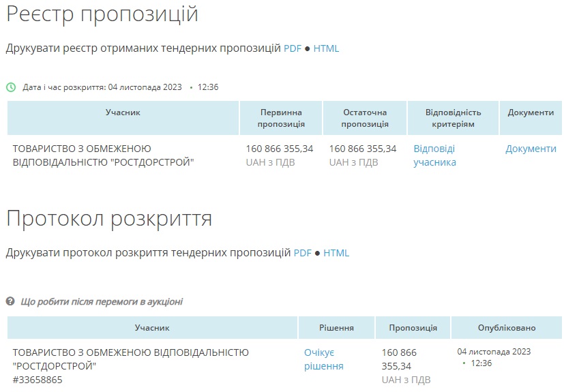Select the final proposal amount 160 866 355,34
This screenshot has width=564, height=392.
pyautogui.click(x=363, y=149)
